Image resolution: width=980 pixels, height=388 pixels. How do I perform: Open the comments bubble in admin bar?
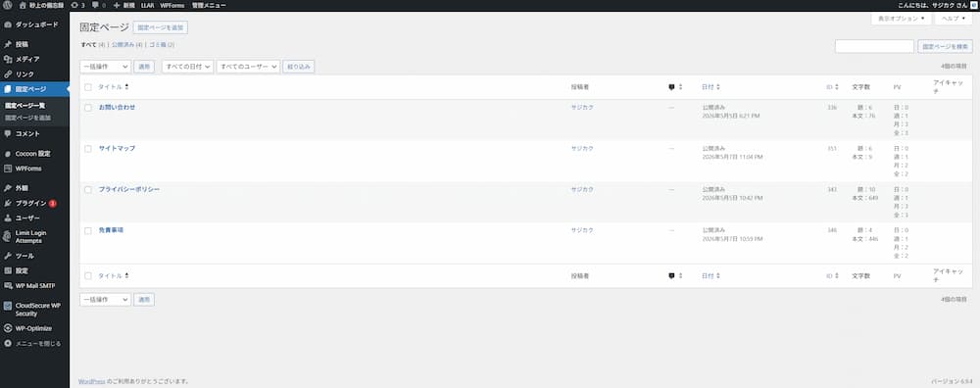[x=98, y=5]
